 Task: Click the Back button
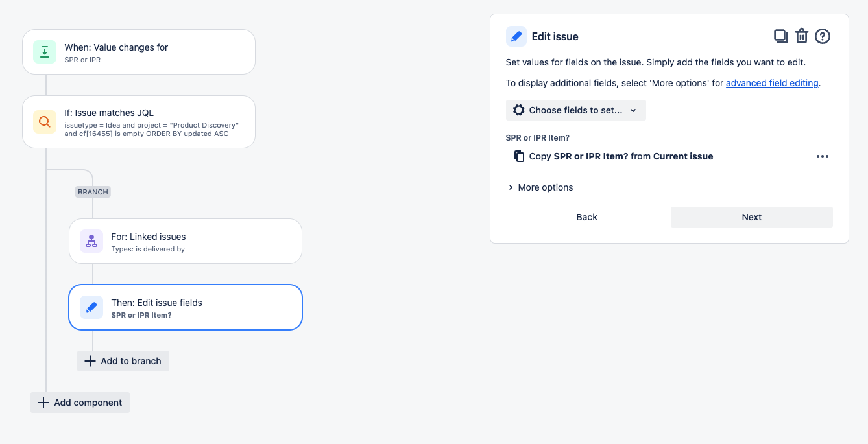(586, 217)
